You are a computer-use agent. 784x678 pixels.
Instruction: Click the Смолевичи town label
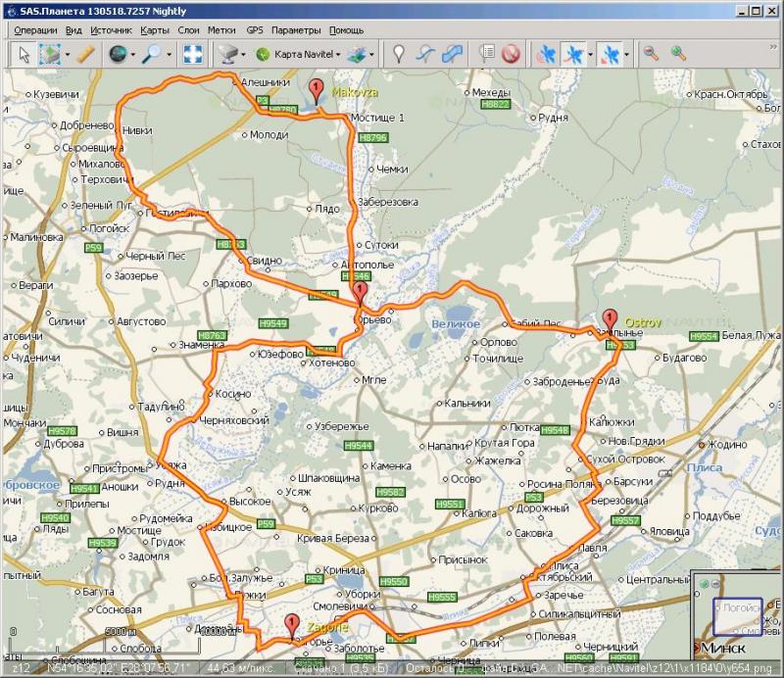[x=339, y=606]
